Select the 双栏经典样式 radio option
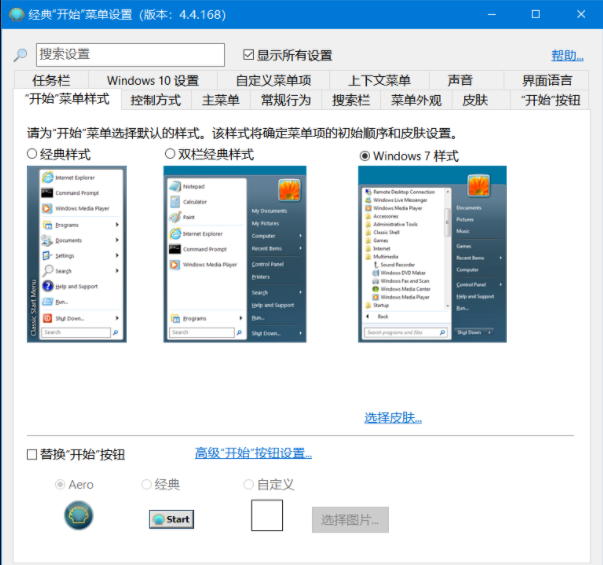603x565 pixels. (x=169, y=155)
